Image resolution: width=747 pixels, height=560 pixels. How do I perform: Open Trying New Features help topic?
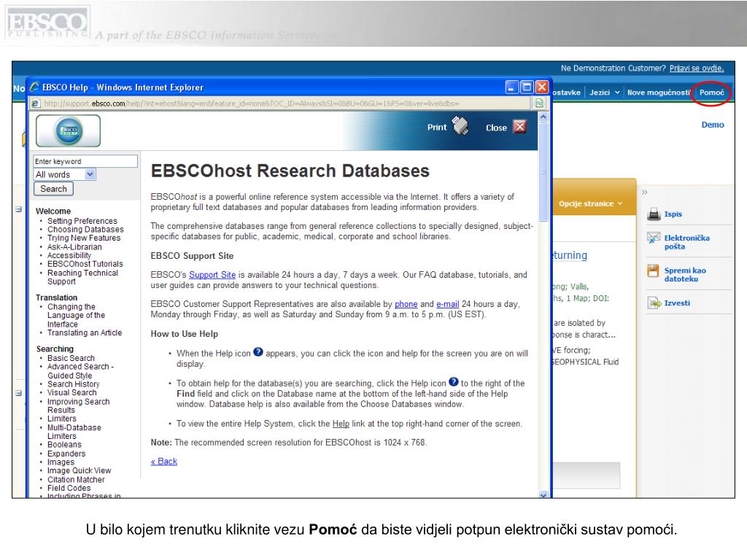[84, 238]
